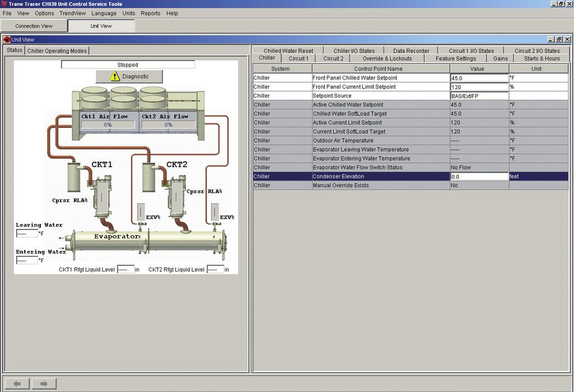Viewport: 574px width, 392px height.
Task: Switch to the Circuit 2 tab
Action: tap(333, 58)
